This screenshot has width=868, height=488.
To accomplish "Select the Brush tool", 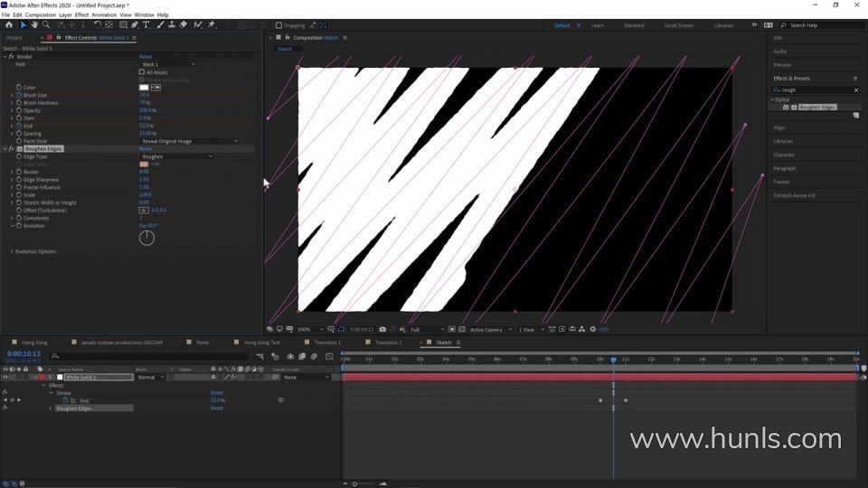I will tap(161, 25).
